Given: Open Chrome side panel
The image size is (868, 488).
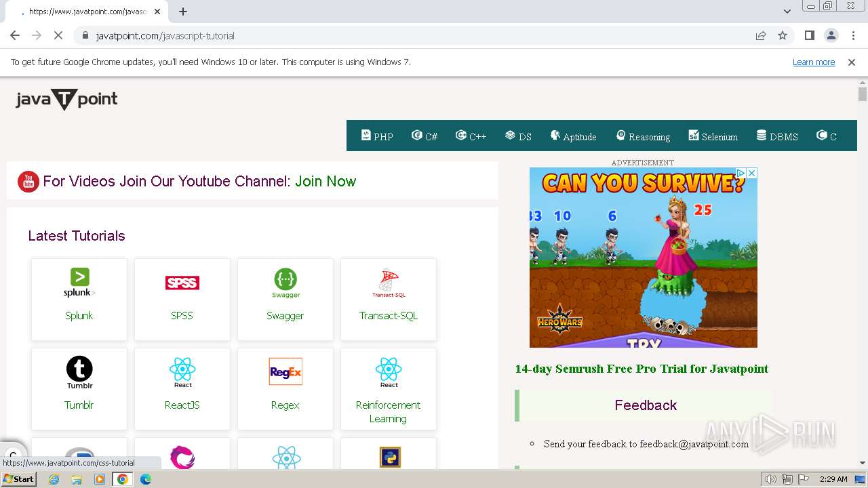Looking at the screenshot, I should coord(809,35).
